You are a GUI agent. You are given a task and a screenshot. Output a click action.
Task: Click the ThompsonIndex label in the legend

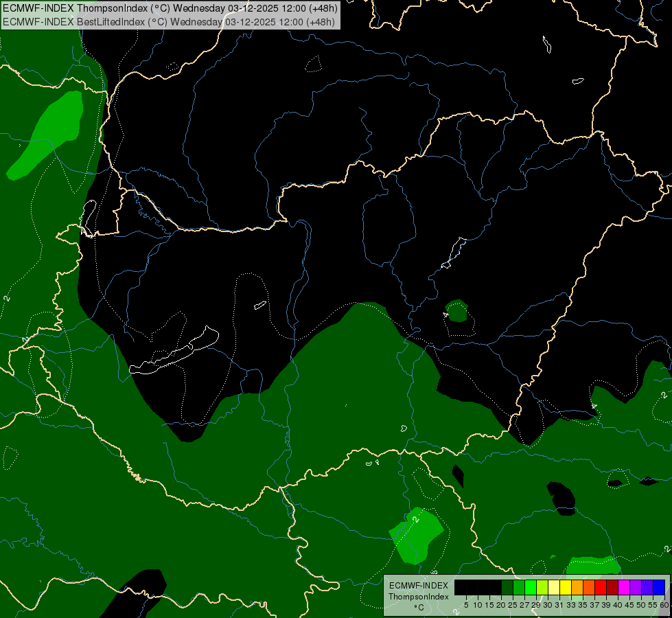pos(419,597)
